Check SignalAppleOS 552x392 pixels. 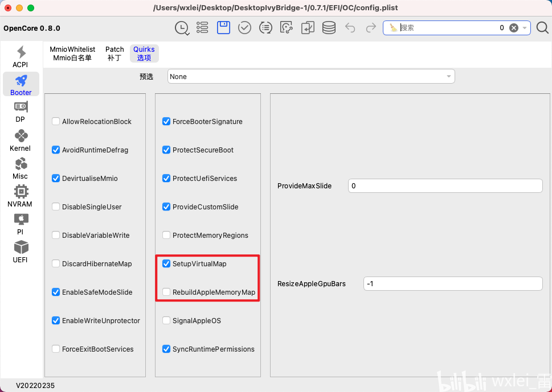(166, 321)
